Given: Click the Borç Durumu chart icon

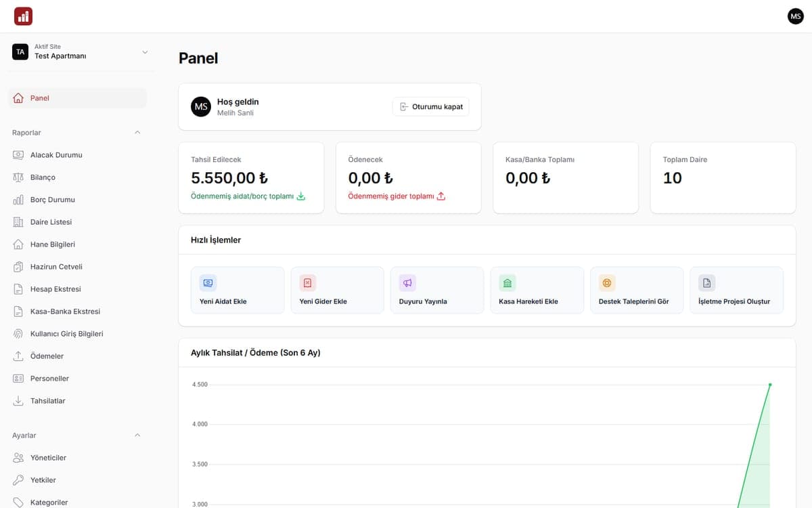Looking at the screenshot, I should (18, 200).
